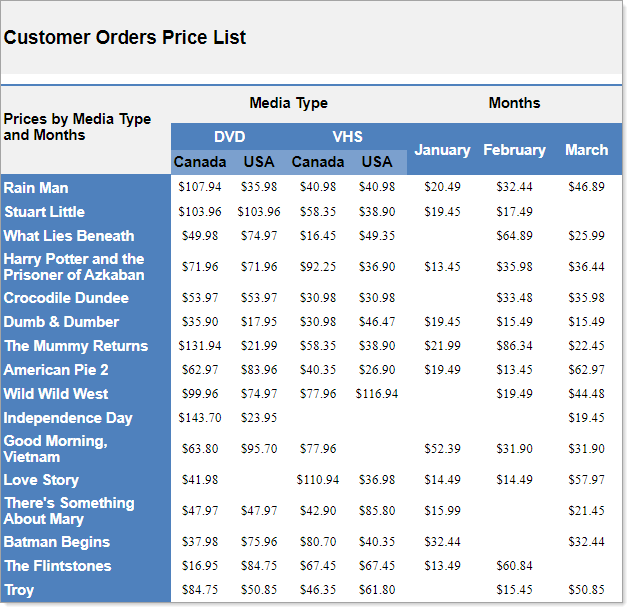The image size is (631, 611).
Task: Select What Lies Beneath VHS Canada $16.45
Action: coord(318,236)
